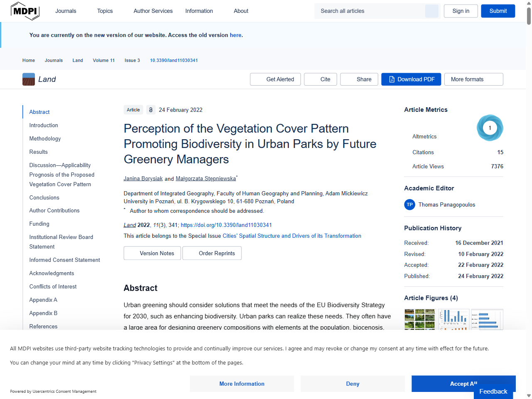Go to Journals breadcrumb
The height and width of the screenshot is (399, 532).
click(x=54, y=60)
